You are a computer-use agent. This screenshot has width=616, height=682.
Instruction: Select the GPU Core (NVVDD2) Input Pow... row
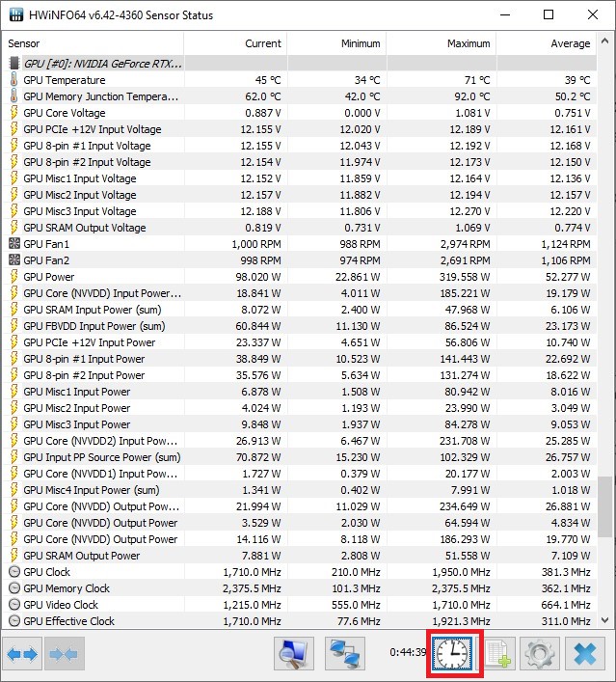pos(300,441)
